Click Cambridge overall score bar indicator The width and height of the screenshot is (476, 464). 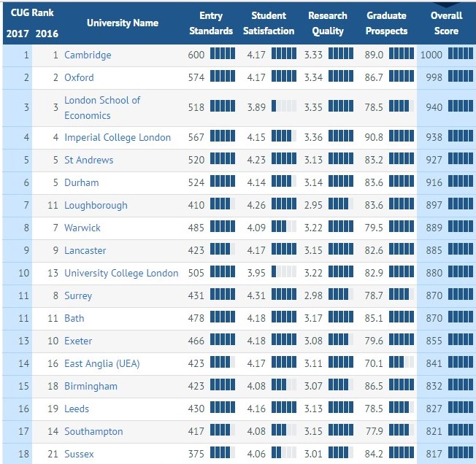[x=461, y=53]
